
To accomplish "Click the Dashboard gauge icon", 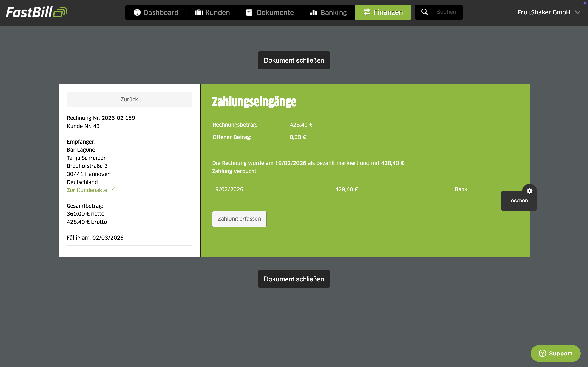I will point(137,12).
